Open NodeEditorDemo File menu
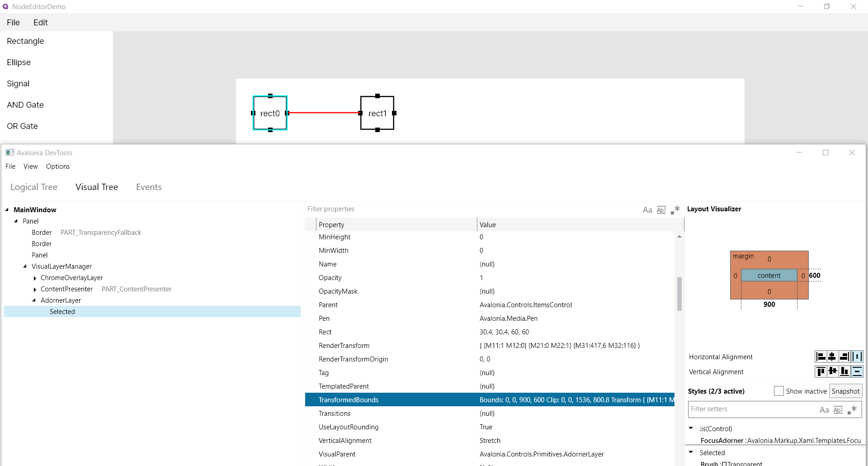This screenshot has width=868, height=466. [13, 22]
